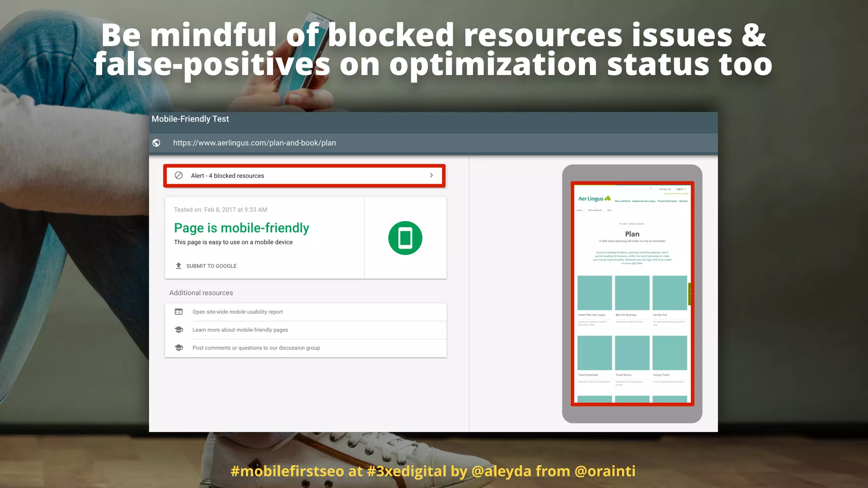Screen dimensions: 868x488
Task: Click the globe icon beside the URL
Action: pyautogui.click(x=156, y=143)
